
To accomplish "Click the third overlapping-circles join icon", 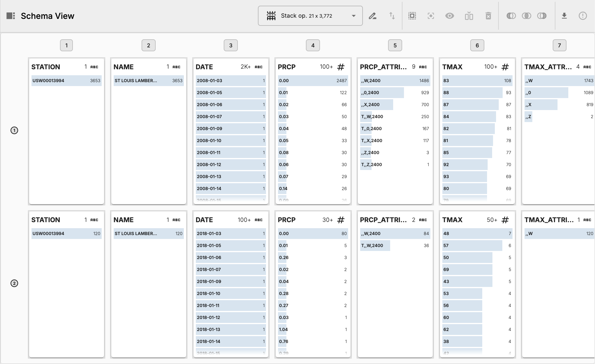I will [542, 16].
